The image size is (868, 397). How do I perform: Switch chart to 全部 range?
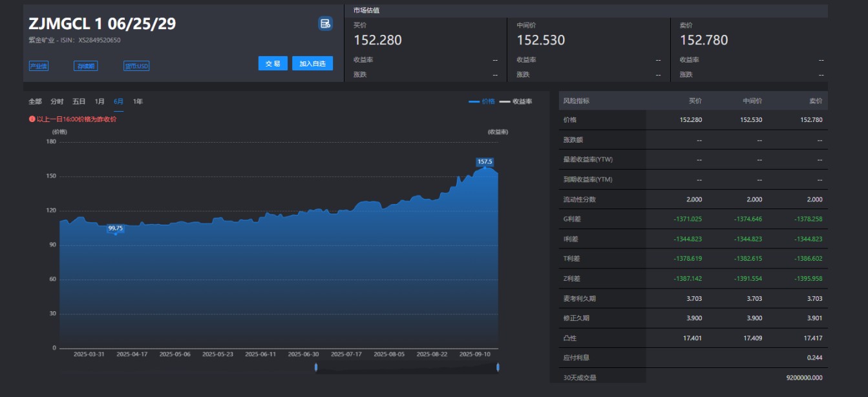point(35,101)
